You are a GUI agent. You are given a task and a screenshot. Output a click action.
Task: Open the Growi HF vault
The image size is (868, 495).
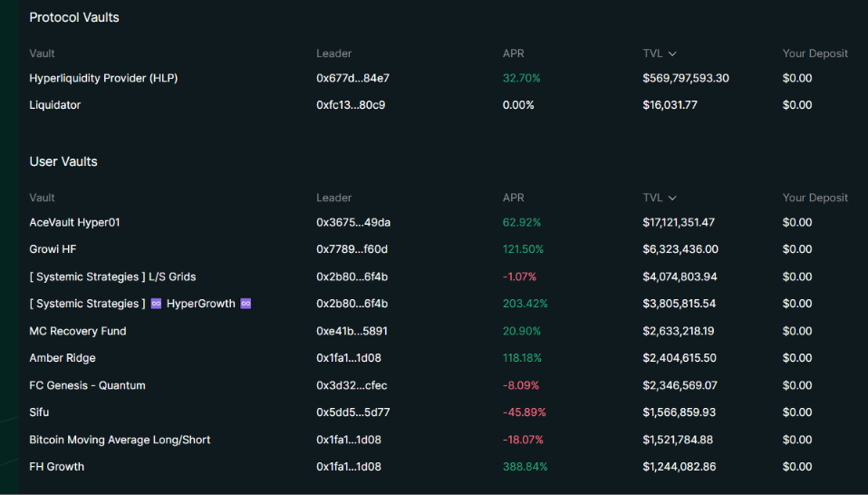[59, 249]
